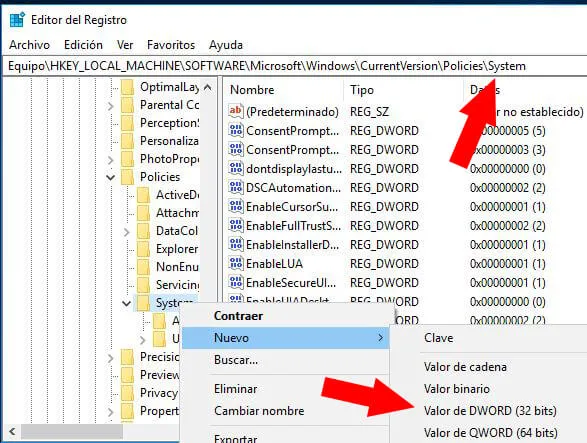This screenshot has height=443, width=587.
Task: Click the Registry Editor app icon in title bar
Action: (x=17, y=19)
